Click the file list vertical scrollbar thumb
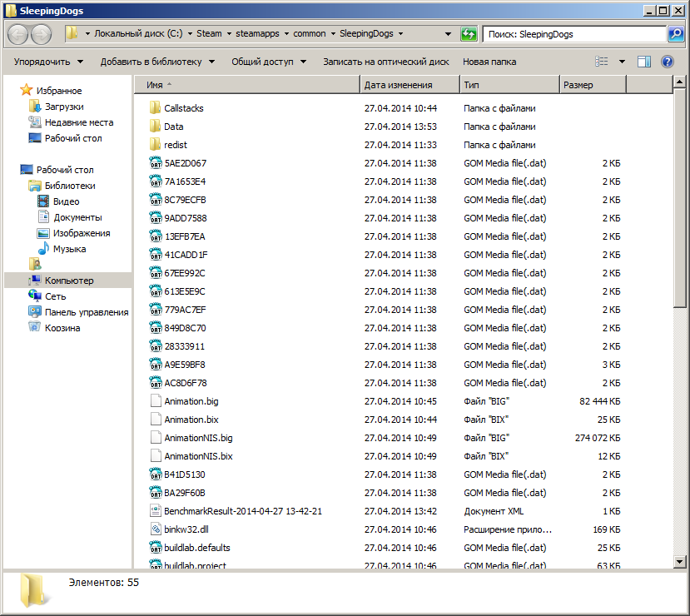The width and height of the screenshot is (690, 616). 679,200
